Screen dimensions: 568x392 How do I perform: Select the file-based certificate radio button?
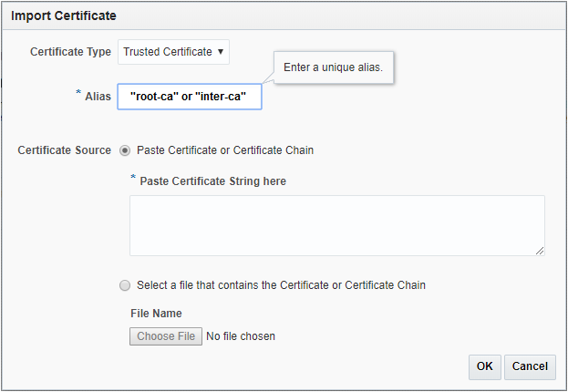(x=125, y=285)
